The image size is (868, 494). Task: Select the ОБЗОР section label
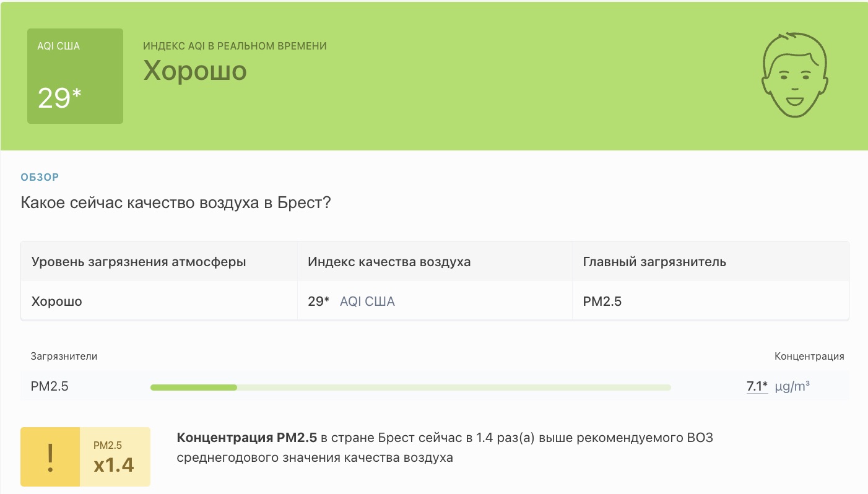pos(40,177)
